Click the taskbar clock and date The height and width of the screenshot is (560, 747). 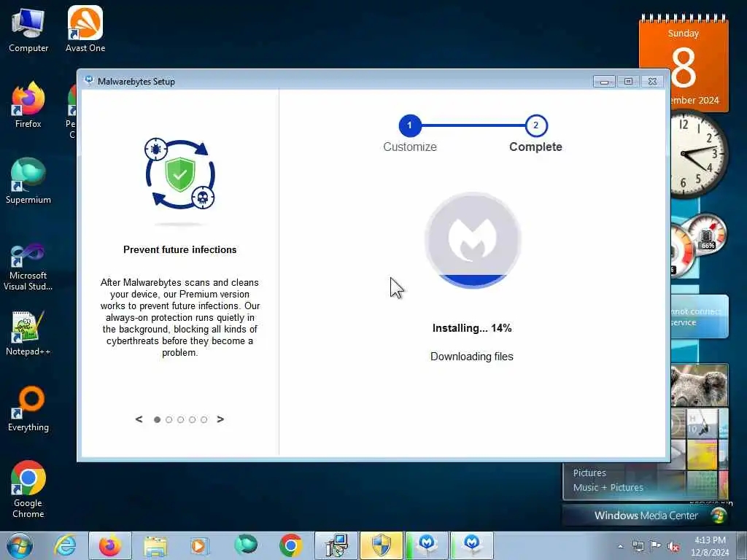click(710, 546)
